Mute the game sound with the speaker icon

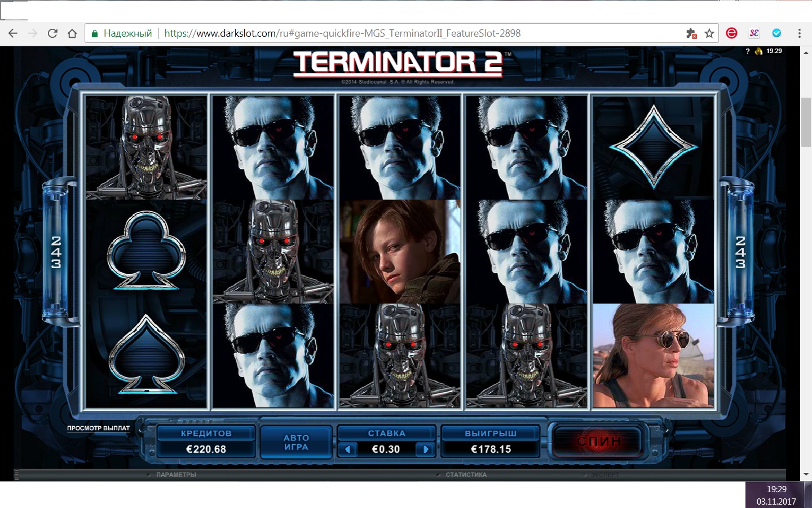click(x=759, y=51)
